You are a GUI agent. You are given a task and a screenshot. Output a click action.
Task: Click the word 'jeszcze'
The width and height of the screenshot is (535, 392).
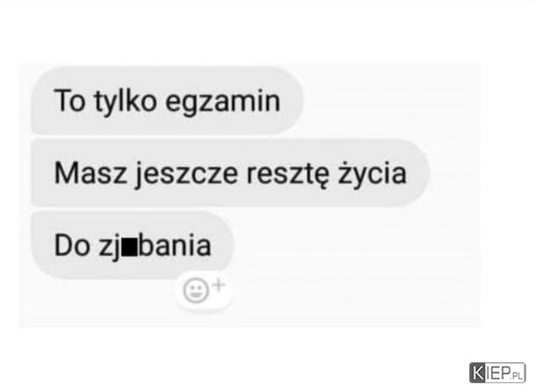[x=187, y=175]
